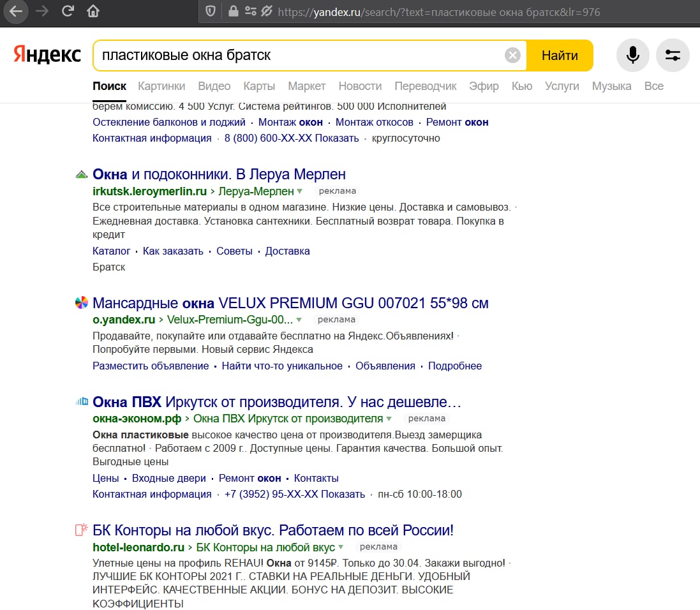The image size is (700, 610).
Task: Open Доставка sitelink
Action: point(287,251)
